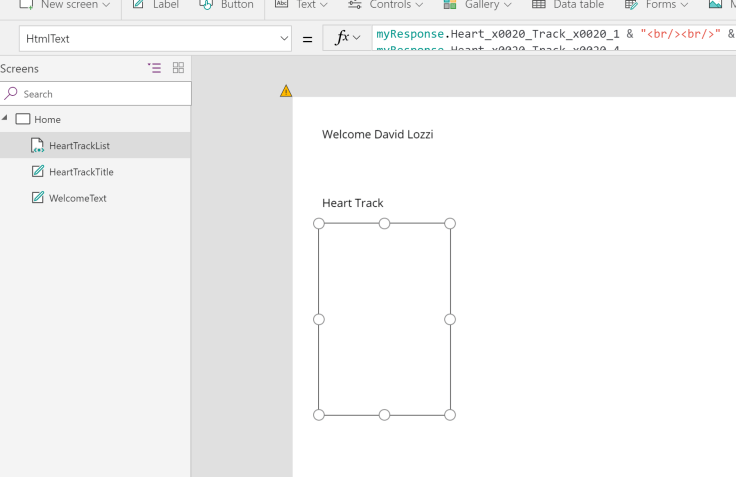Viewport: 736px width, 477px height.
Task: Expand the fx formula options chevron
Action: (357, 38)
